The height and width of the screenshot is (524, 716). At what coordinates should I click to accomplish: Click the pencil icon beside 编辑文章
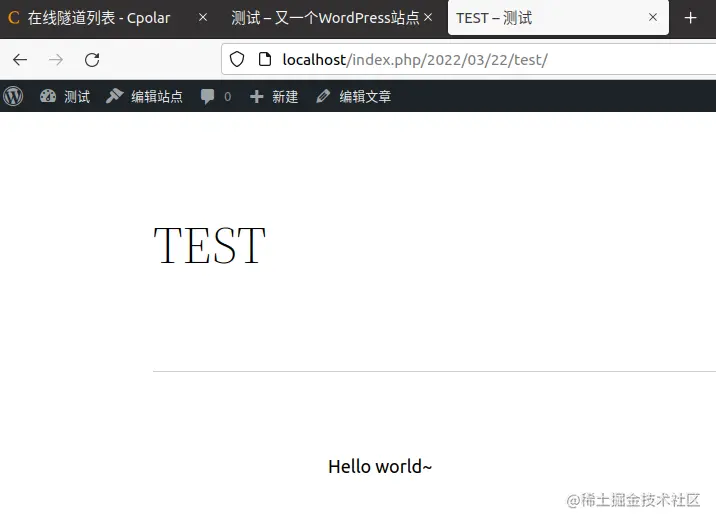pos(323,96)
